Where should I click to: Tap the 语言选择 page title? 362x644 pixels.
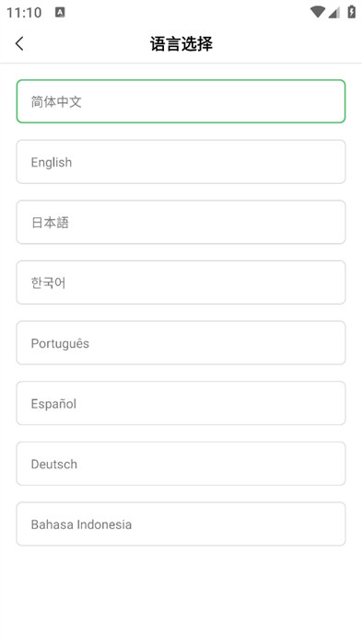181,44
